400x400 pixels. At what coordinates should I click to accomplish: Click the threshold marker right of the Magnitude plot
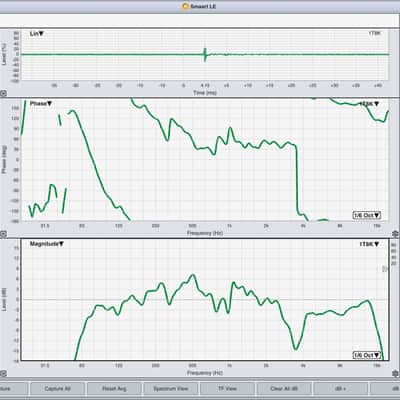(385, 269)
